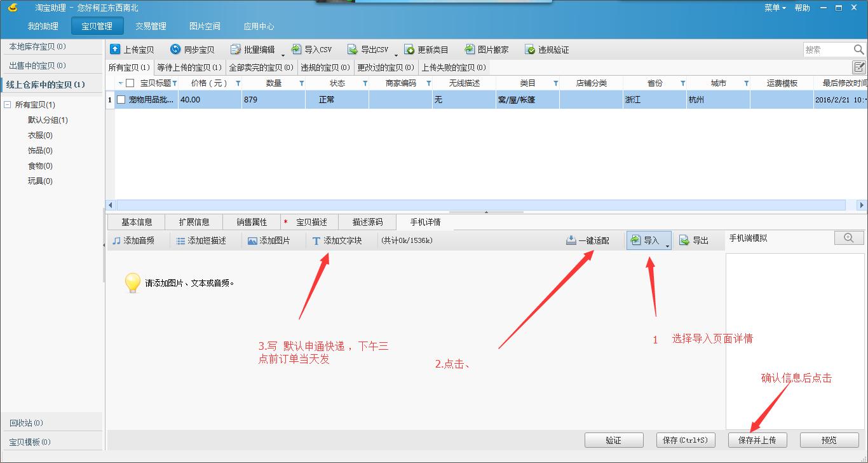868x463 pixels.
Task: Check the 宠物用品批 product row checkbox
Action: click(x=121, y=99)
